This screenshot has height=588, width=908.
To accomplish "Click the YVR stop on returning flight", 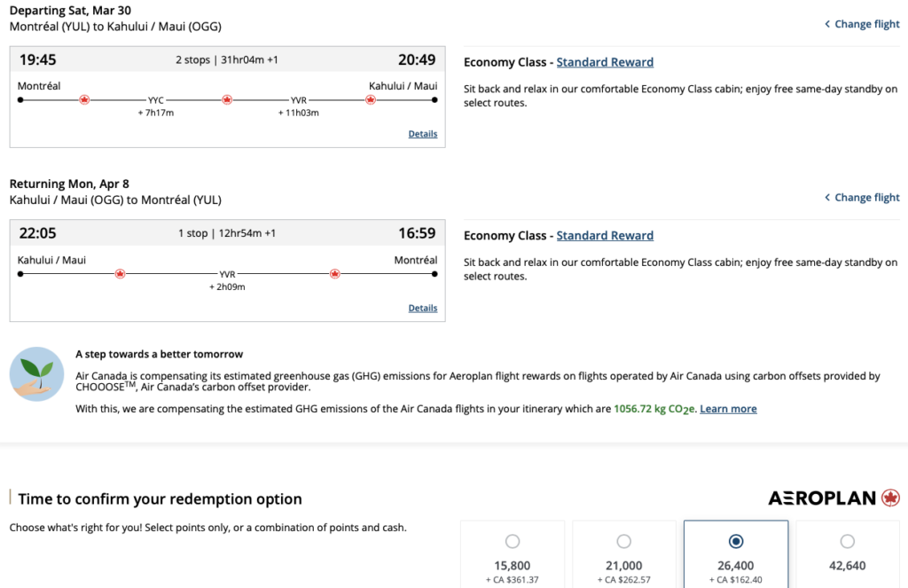I will pyautogui.click(x=227, y=275).
